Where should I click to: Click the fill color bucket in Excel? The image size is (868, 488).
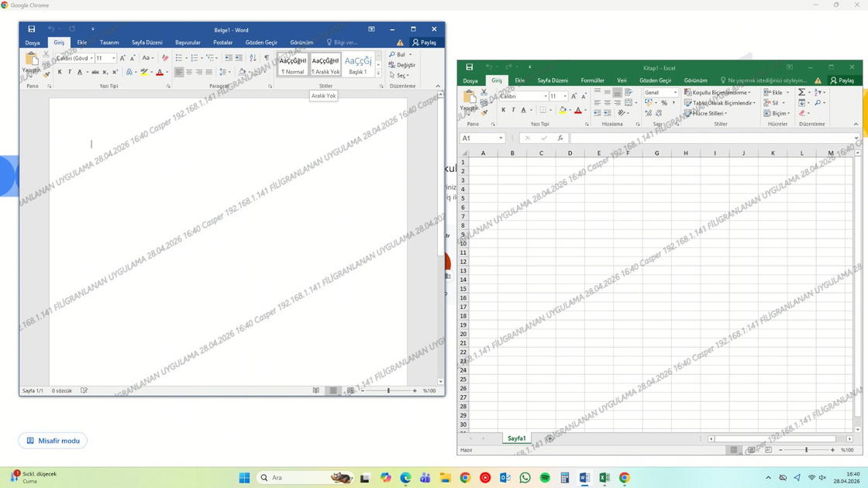(x=563, y=110)
